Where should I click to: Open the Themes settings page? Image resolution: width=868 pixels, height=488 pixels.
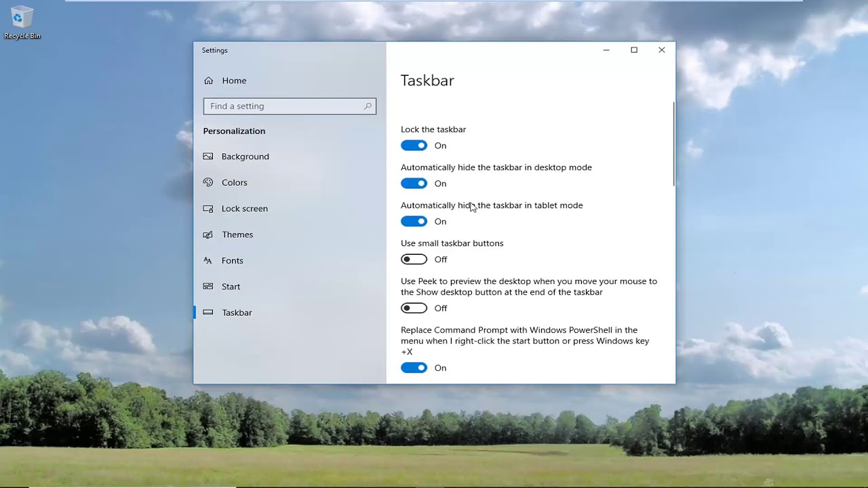point(290,235)
